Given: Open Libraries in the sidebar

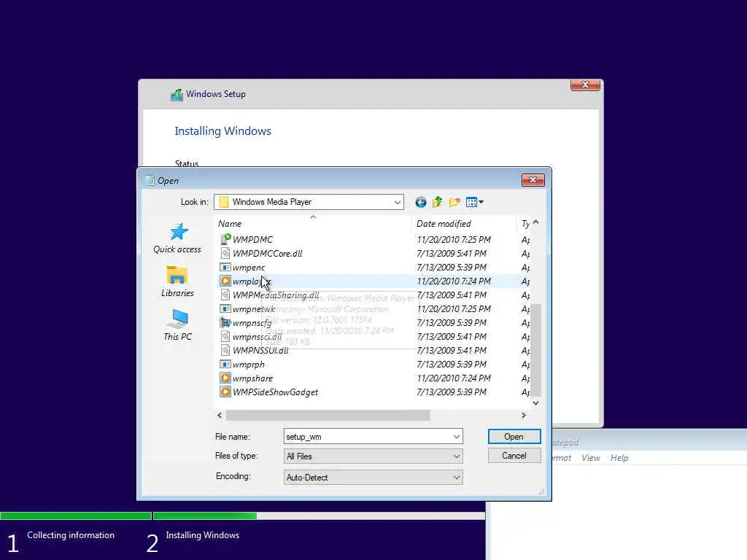Looking at the screenshot, I should tap(177, 282).
